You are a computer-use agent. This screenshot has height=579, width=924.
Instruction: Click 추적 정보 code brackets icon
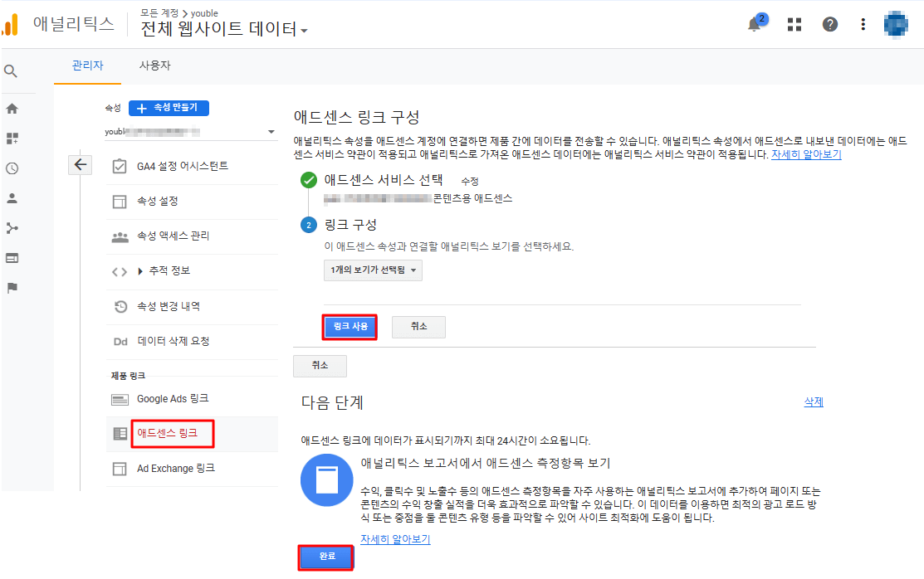pos(119,271)
